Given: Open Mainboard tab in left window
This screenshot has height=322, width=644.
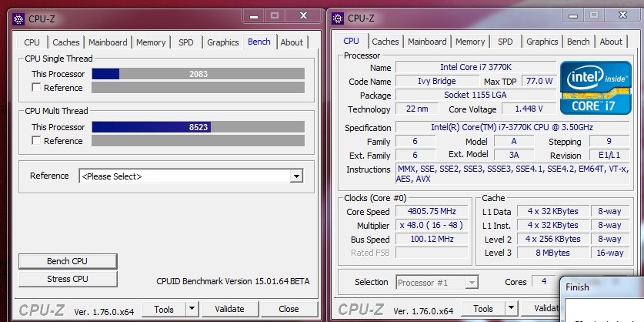Looking at the screenshot, I should point(108,42).
